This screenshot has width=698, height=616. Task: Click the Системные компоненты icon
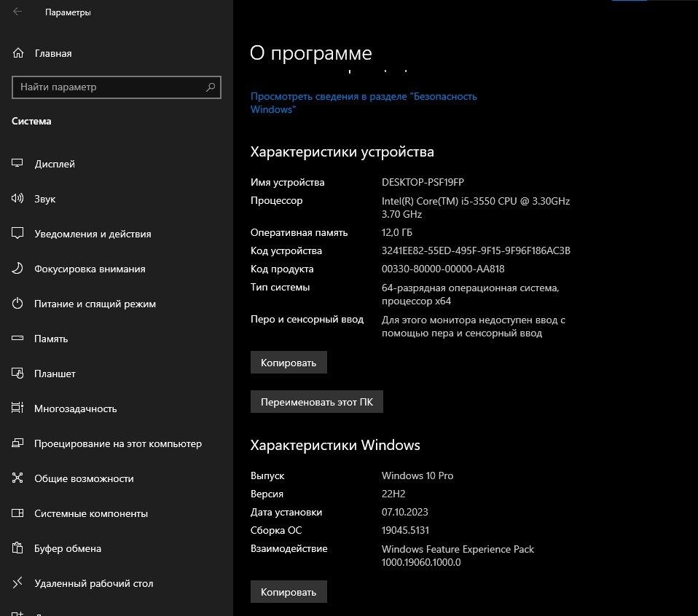coord(17,513)
